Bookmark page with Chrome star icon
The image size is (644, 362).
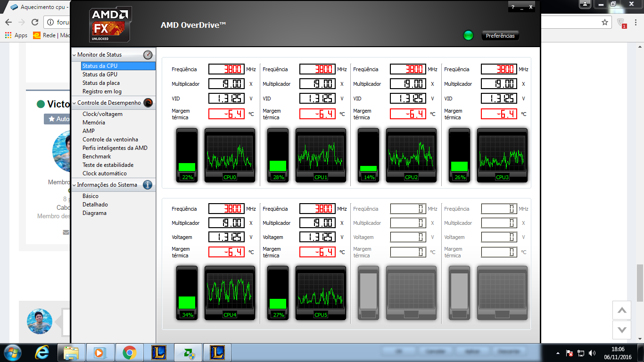coord(604,22)
